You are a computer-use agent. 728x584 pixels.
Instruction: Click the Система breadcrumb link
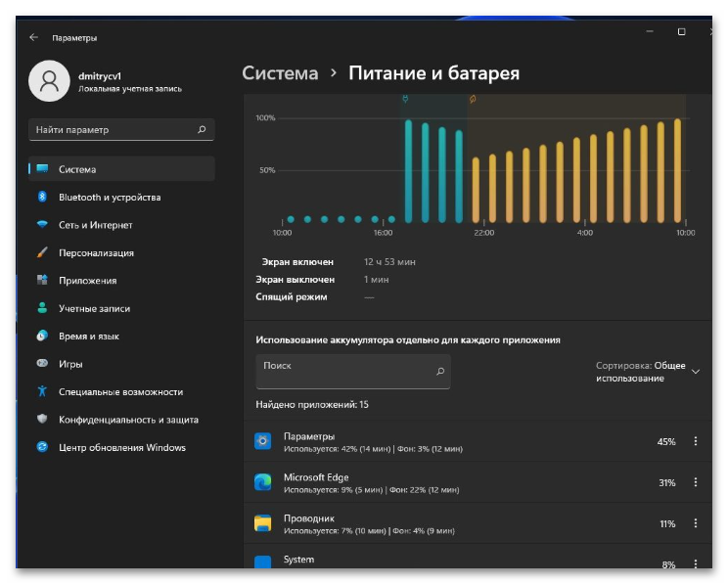pyautogui.click(x=280, y=73)
